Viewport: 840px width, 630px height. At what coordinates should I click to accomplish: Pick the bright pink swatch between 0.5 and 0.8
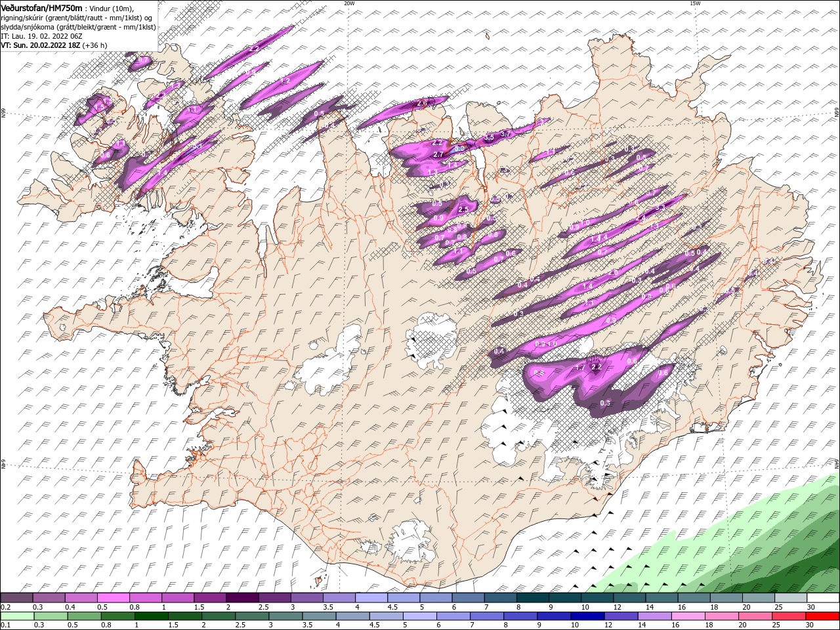pos(113,598)
